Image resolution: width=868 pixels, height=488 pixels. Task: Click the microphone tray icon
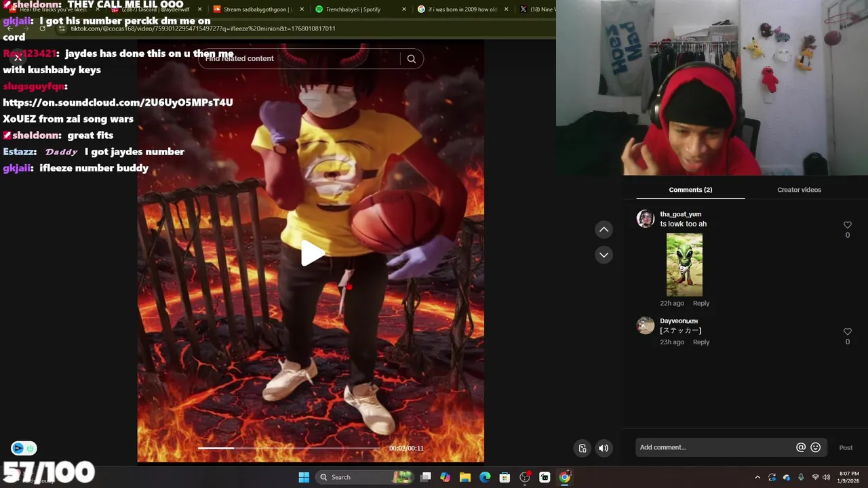coord(801,477)
